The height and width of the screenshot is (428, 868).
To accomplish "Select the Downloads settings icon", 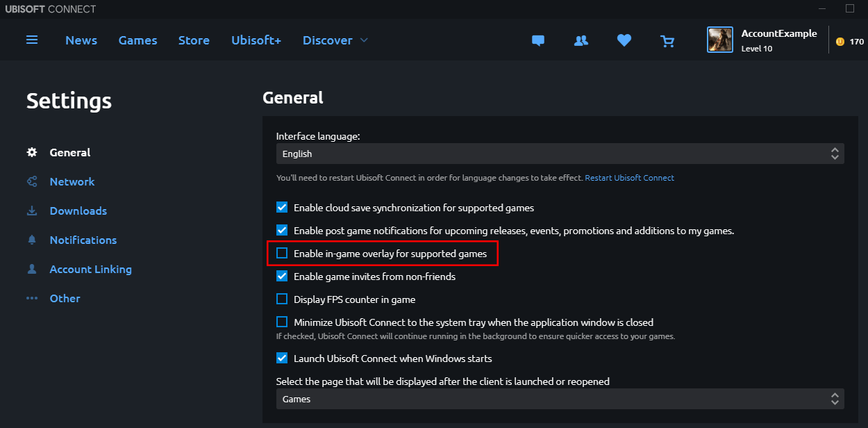I will pyautogui.click(x=32, y=211).
